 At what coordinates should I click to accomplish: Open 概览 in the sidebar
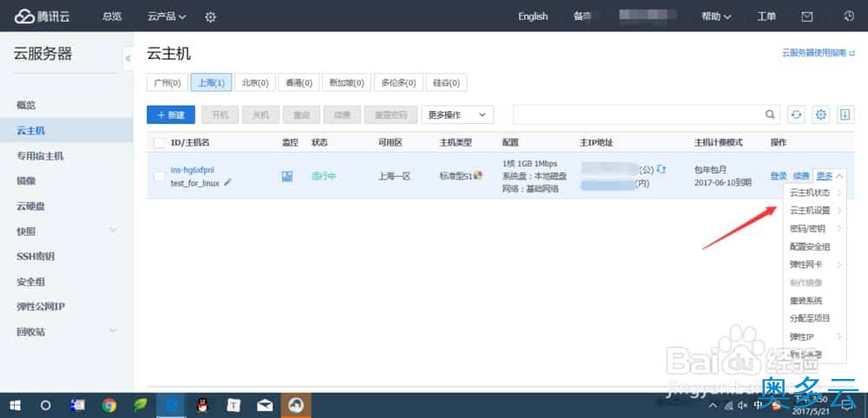tap(26, 105)
